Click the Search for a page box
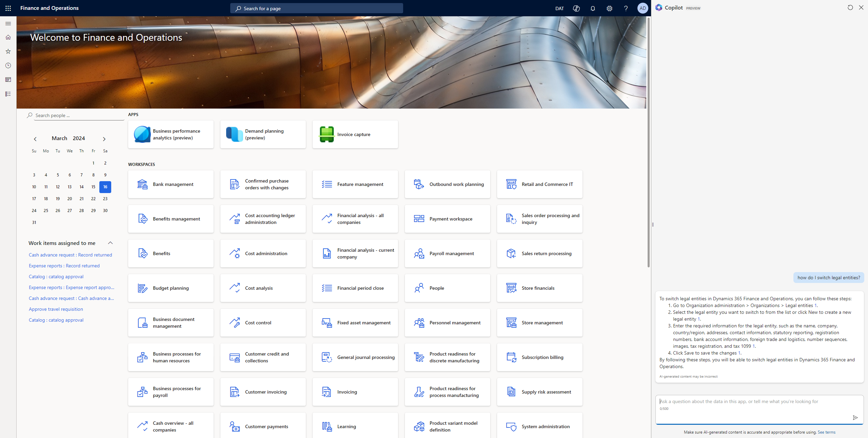The width and height of the screenshot is (868, 438). (317, 8)
